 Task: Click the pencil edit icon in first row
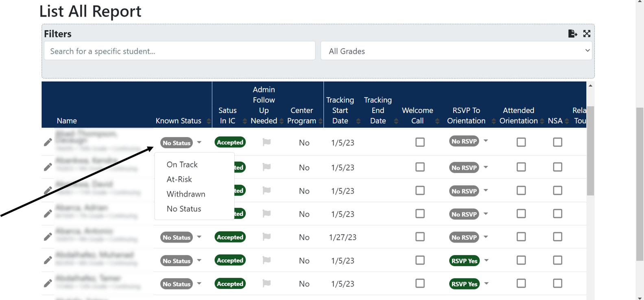(x=48, y=142)
